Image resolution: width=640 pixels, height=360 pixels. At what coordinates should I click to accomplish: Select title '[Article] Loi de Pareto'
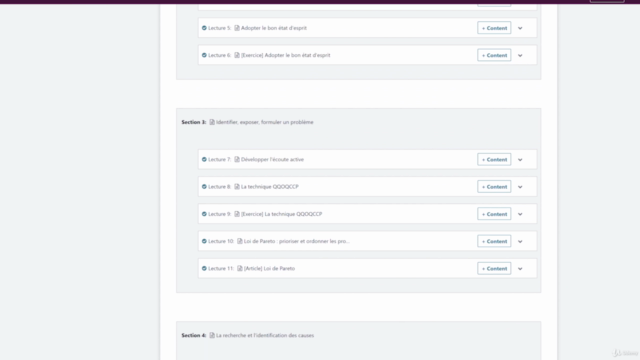pyautogui.click(x=269, y=269)
